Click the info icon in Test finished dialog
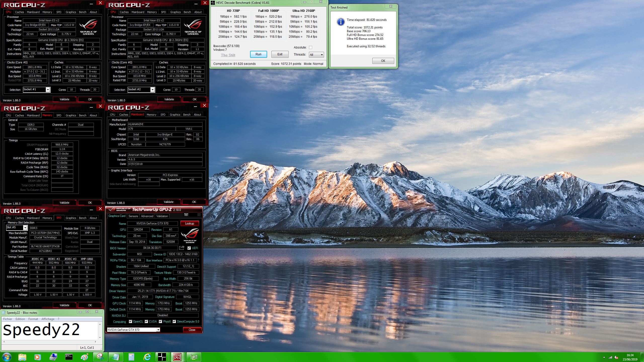644x362 pixels. point(341,22)
